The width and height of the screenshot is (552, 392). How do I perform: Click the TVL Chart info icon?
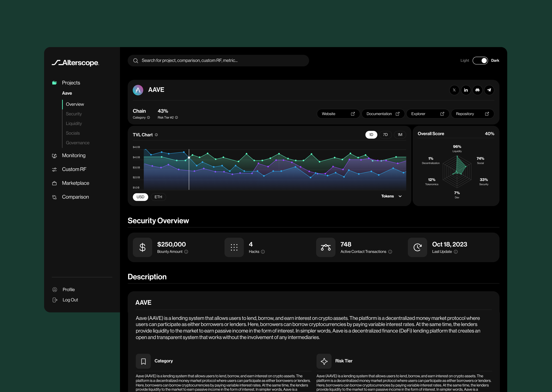156,135
